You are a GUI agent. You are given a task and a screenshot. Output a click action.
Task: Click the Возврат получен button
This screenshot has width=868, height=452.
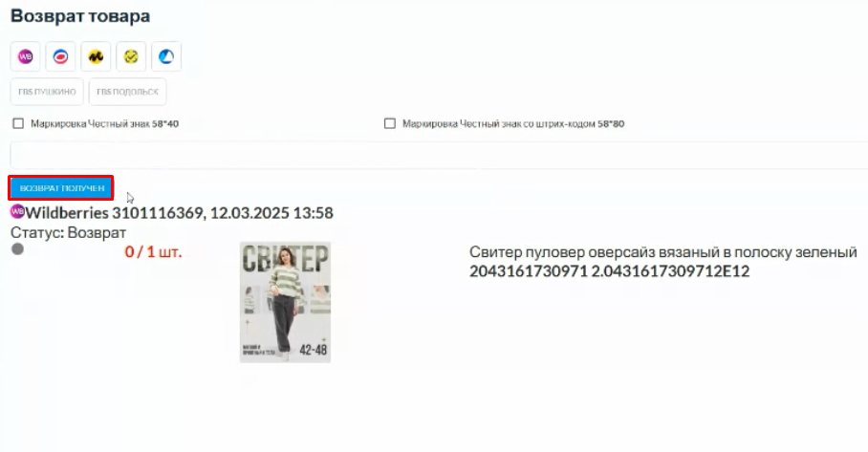(x=61, y=188)
